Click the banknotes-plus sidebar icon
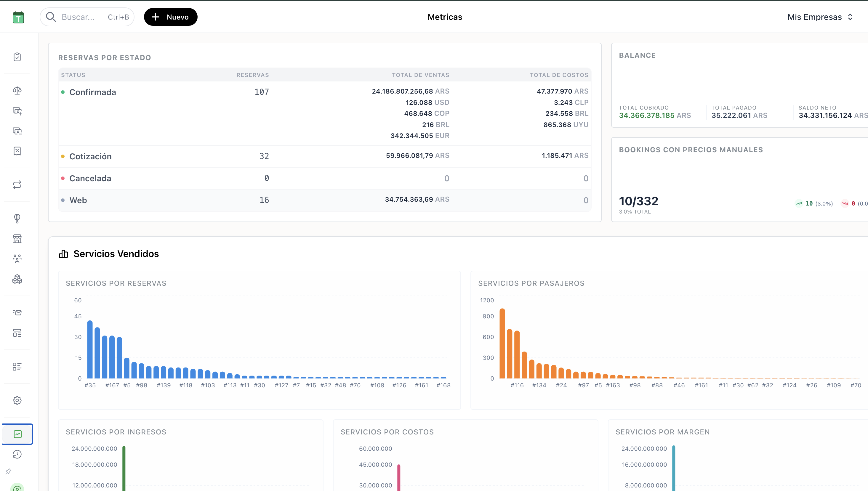Screen dimensions: 868x491 [17, 111]
